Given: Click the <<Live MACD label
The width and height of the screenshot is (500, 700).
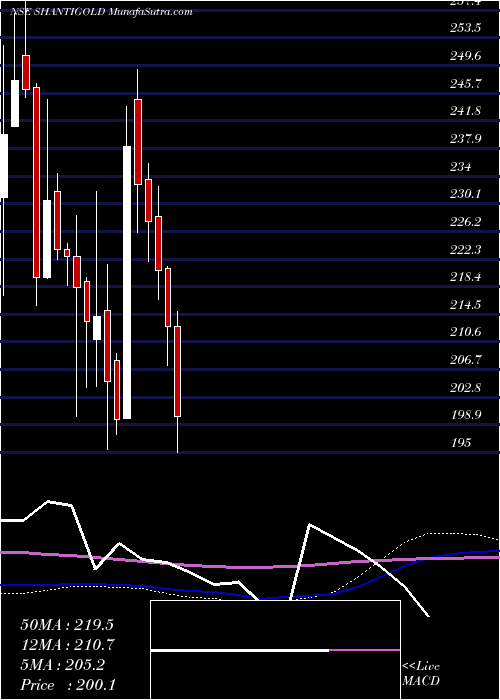Looking at the screenshot, I should point(421,674).
